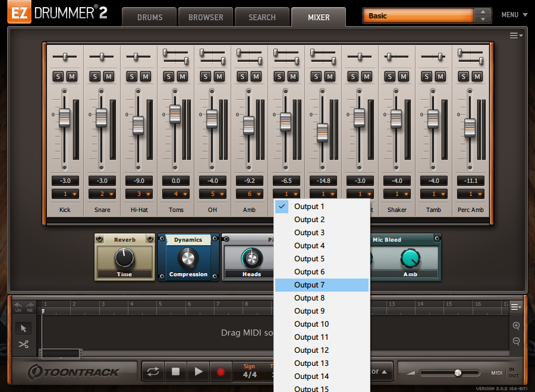This screenshot has height=392, width=535.
Task: Solo the Kick channel
Action: click(x=58, y=77)
